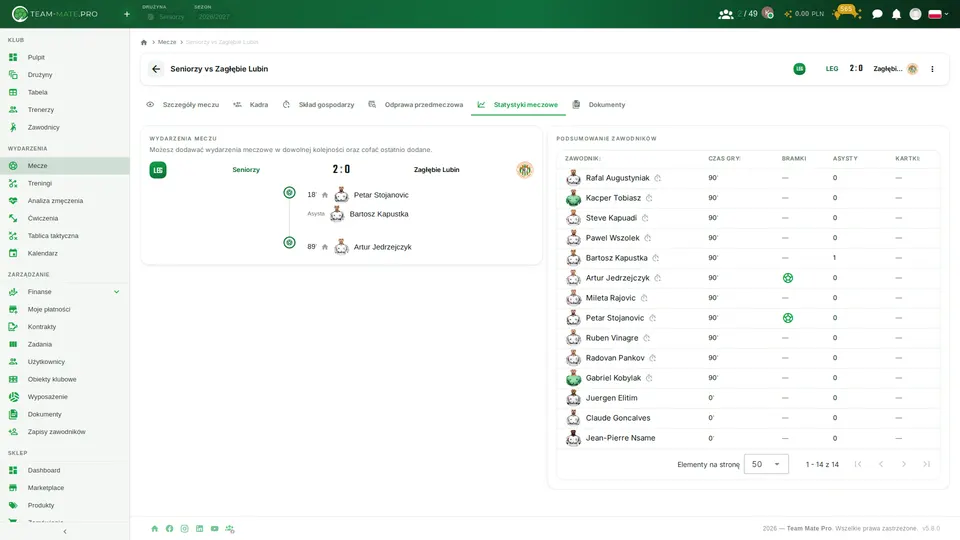Switch to Odprawa przedmeczowa tab
This screenshot has height=540, width=960.
coord(416,105)
